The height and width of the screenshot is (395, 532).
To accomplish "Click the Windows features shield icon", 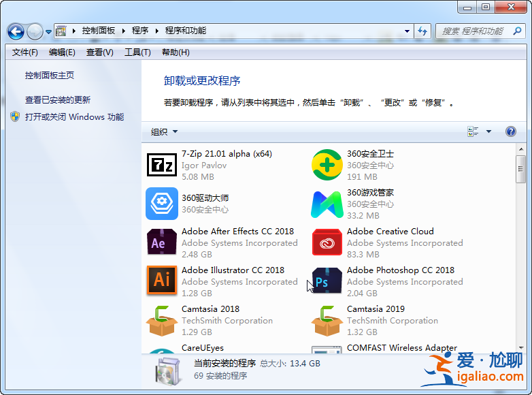I will point(15,117).
